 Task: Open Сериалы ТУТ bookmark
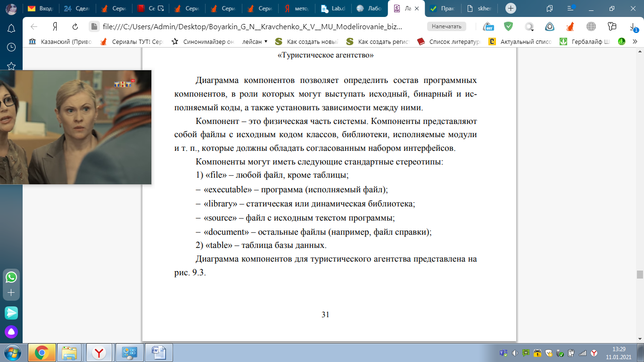(x=132, y=41)
